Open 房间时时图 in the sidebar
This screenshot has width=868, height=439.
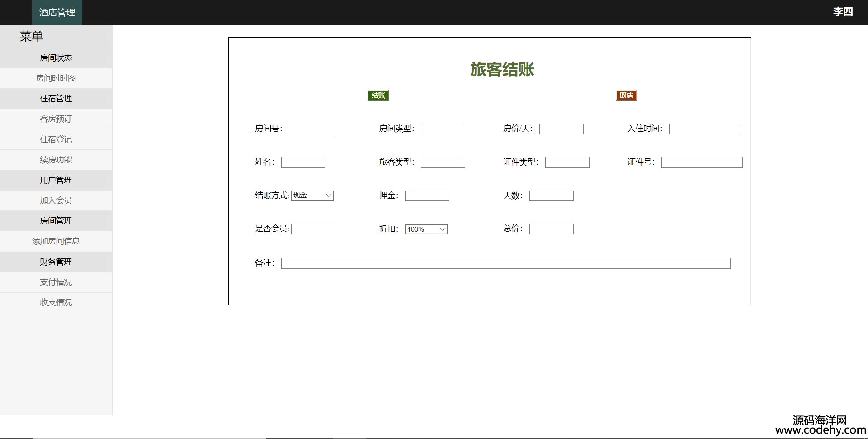(56, 78)
